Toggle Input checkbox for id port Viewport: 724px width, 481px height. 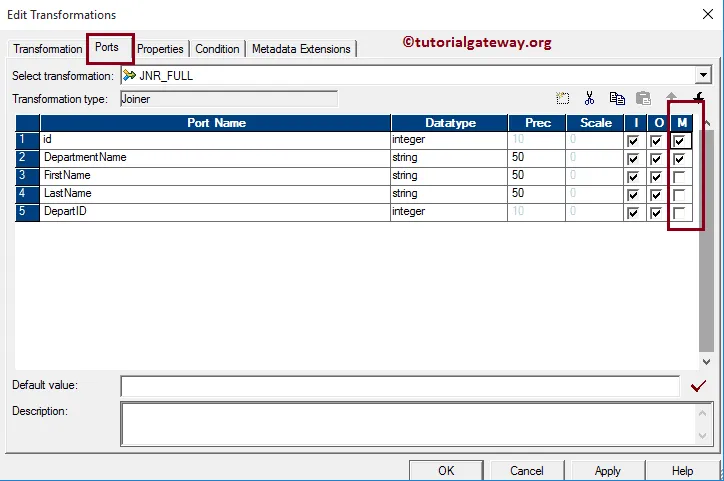point(633,141)
